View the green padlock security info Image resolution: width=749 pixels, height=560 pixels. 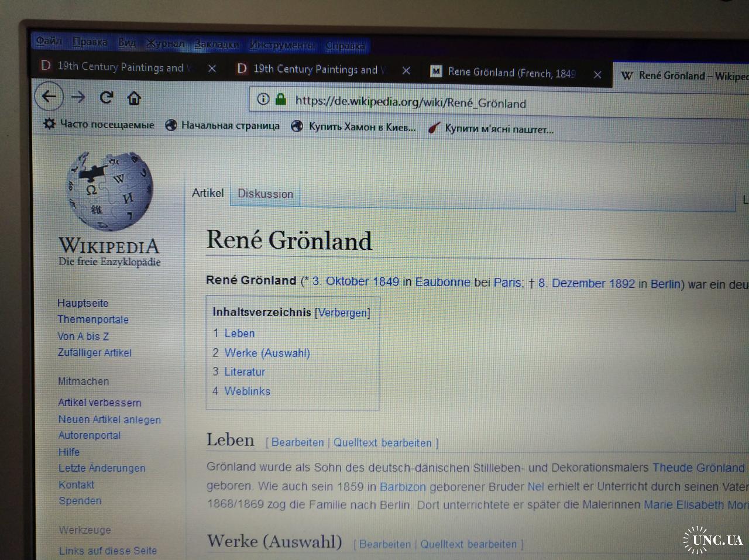coord(281,99)
